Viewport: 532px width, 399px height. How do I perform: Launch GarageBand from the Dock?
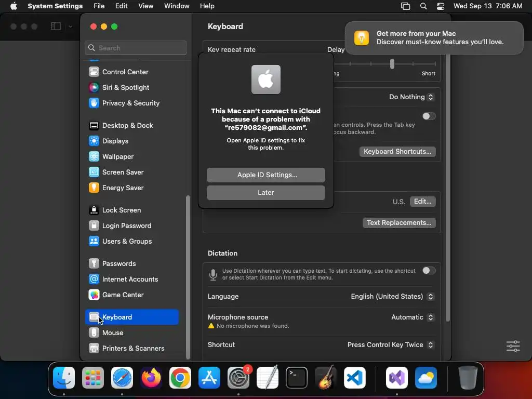[326, 378]
